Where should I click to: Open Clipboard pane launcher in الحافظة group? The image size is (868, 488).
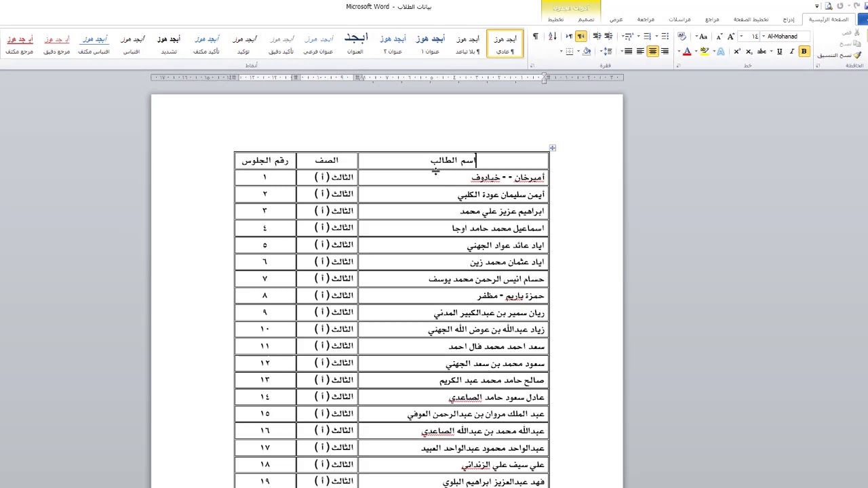pyautogui.click(x=818, y=66)
